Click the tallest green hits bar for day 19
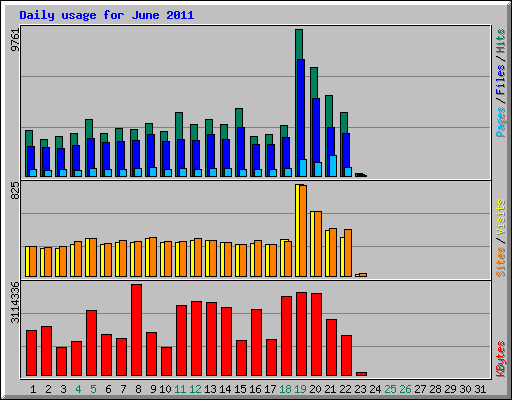512x400 pixels. point(299,44)
